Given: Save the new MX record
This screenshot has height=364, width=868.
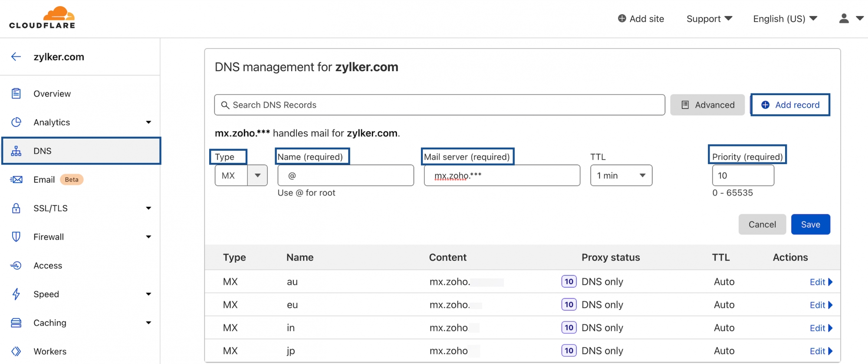Looking at the screenshot, I should [810, 224].
